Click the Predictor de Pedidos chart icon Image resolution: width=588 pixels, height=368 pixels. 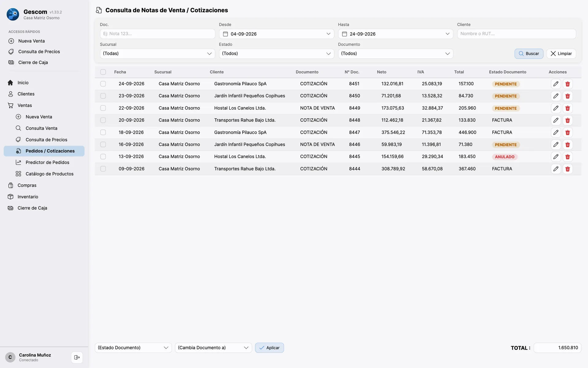(x=18, y=162)
